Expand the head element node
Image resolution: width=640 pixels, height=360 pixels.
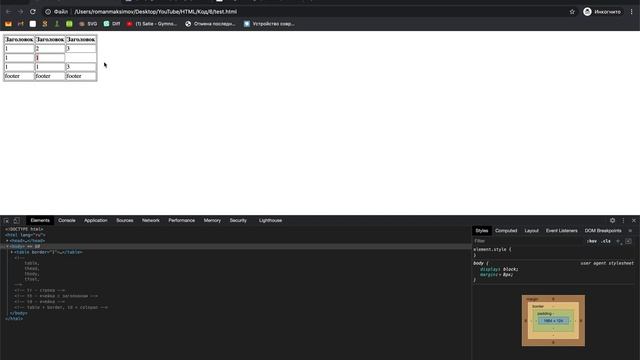coord(7,241)
